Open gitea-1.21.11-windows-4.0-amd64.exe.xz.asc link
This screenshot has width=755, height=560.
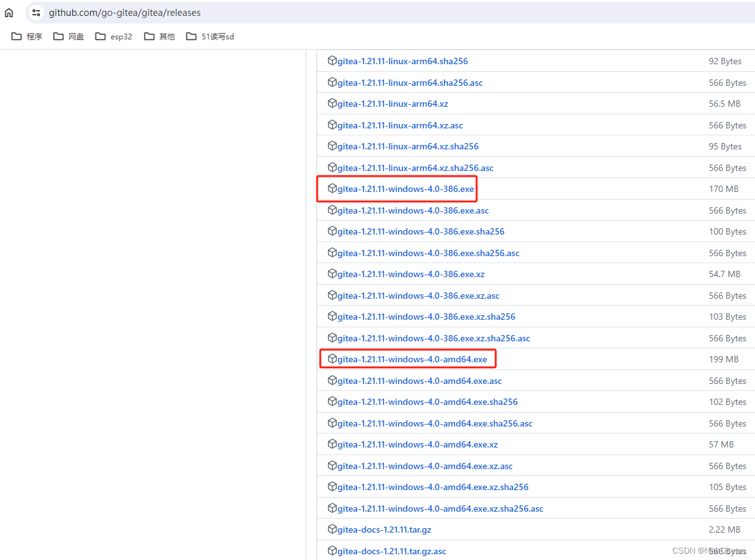tap(425, 466)
